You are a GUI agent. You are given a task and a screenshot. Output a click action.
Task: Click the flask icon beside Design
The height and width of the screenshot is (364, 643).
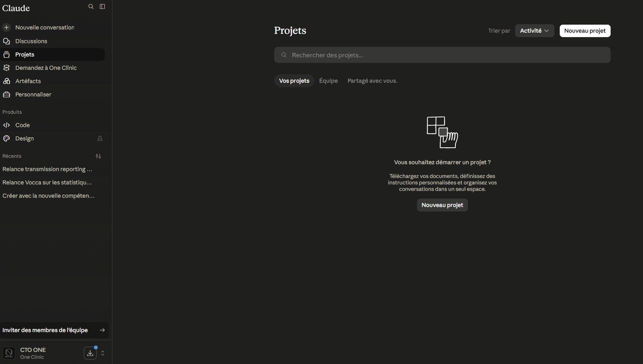(x=100, y=138)
